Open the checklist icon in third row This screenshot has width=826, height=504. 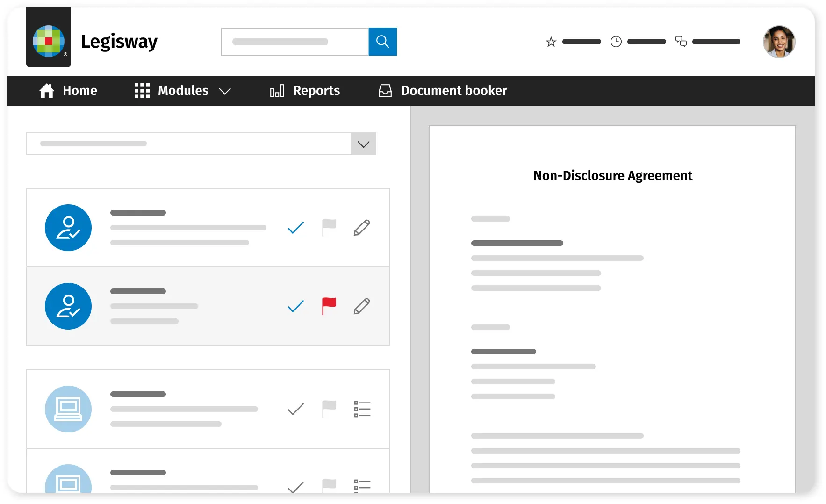[362, 409]
